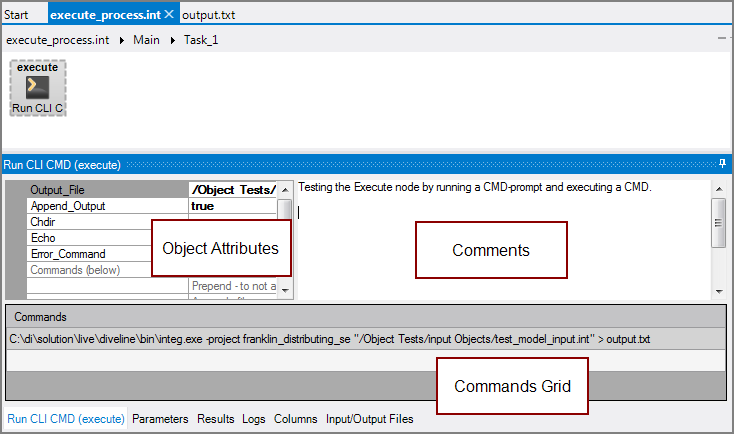Image resolution: width=734 pixels, height=434 pixels.
Task: Click the Append_Output value 'true'
Action: (233, 206)
